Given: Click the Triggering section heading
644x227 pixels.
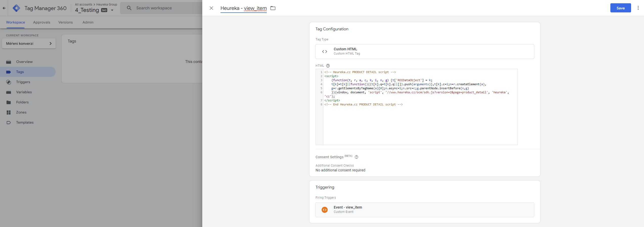Looking at the screenshot, I should pyautogui.click(x=325, y=187).
